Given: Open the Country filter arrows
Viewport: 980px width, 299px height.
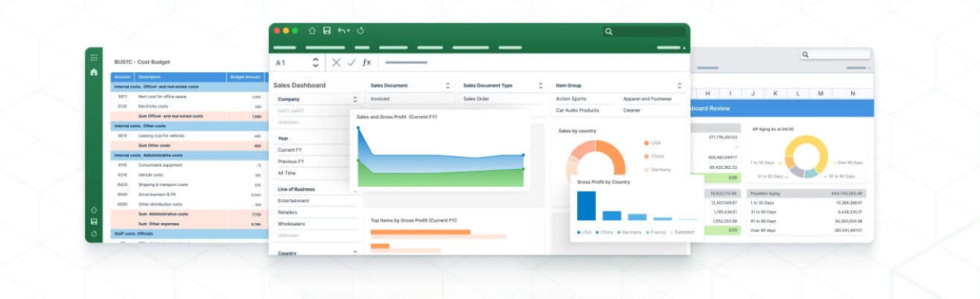Looking at the screenshot, I should [x=355, y=253].
